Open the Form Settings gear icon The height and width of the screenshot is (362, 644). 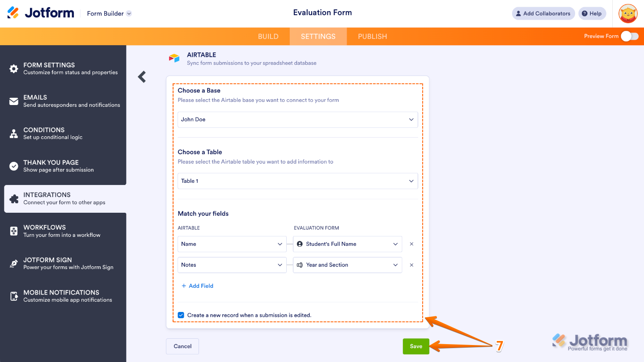tap(13, 68)
